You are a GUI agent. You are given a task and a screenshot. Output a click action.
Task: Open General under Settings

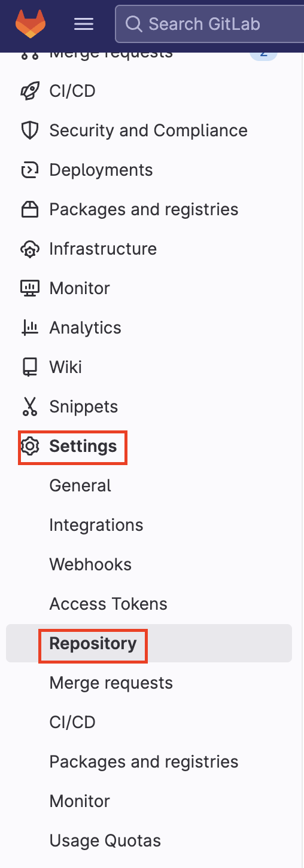pyautogui.click(x=80, y=485)
